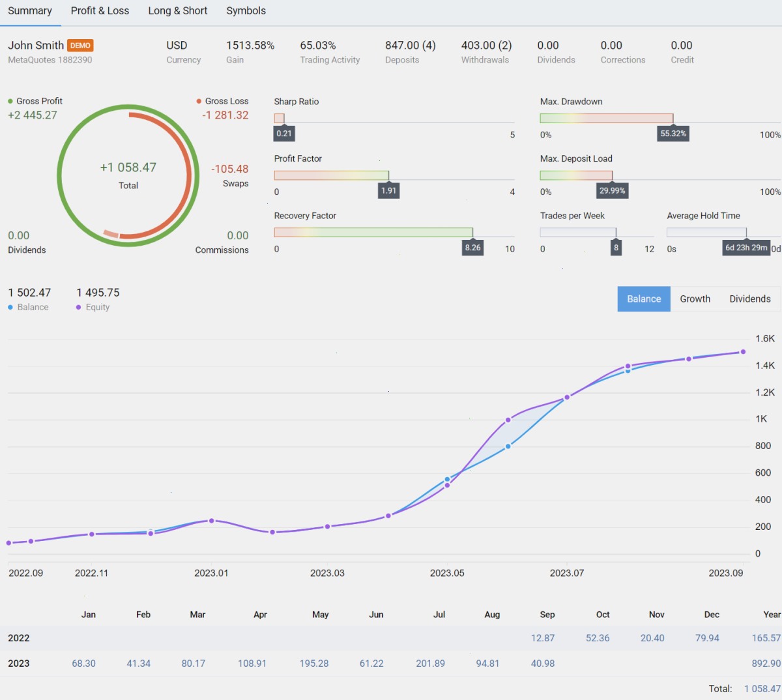Click the 2023.01 chart data point

211,521
